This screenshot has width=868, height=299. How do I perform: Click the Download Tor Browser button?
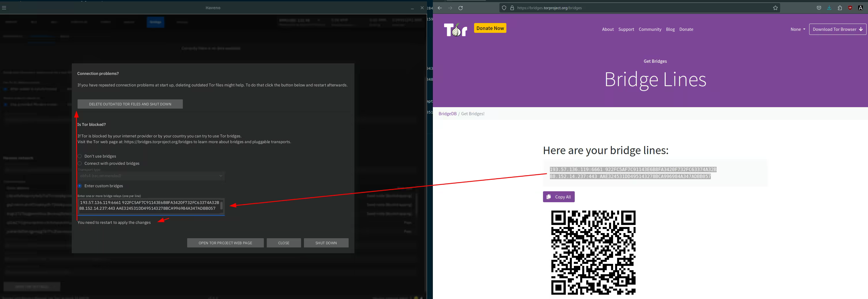coord(837,29)
